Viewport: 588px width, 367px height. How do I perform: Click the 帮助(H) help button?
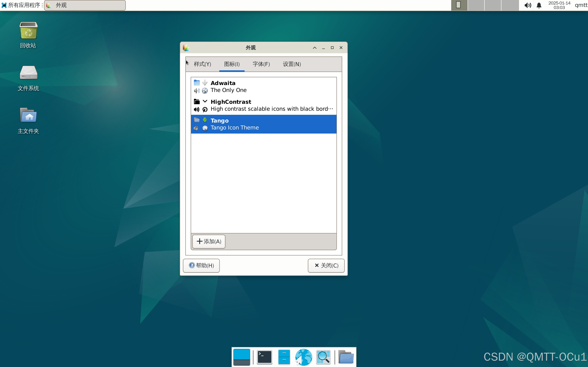click(201, 265)
